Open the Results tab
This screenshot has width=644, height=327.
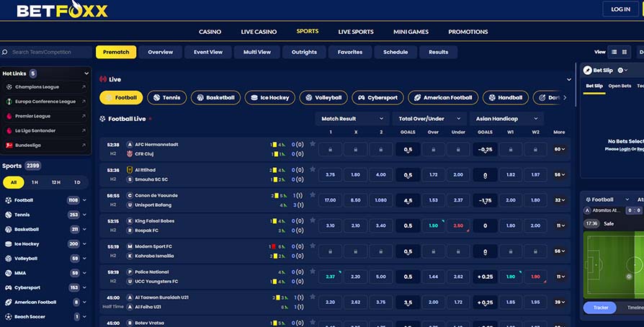pos(438,52)
